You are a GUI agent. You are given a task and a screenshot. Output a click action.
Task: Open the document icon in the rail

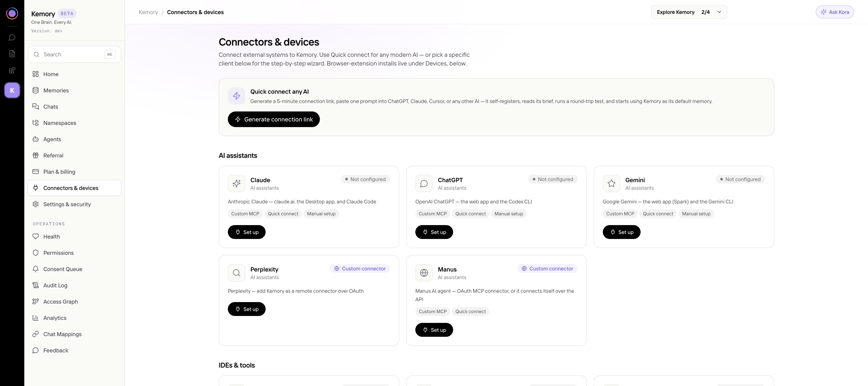(x=12, y=54)
